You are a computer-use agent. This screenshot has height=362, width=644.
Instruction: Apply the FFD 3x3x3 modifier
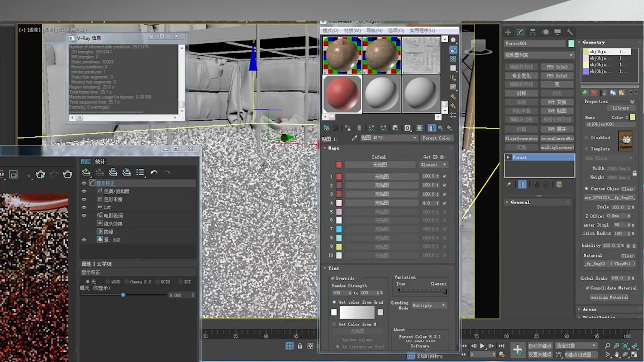[558, 66]
